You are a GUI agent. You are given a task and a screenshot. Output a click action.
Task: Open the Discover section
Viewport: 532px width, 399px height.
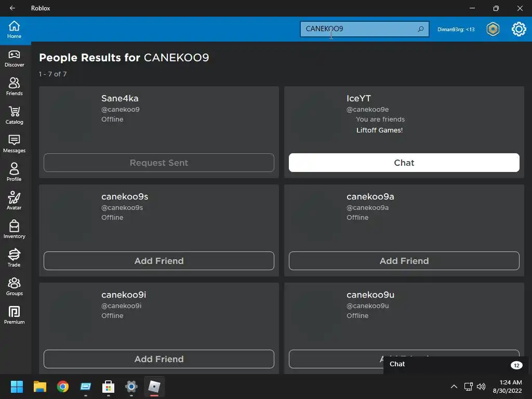(14, 59)
